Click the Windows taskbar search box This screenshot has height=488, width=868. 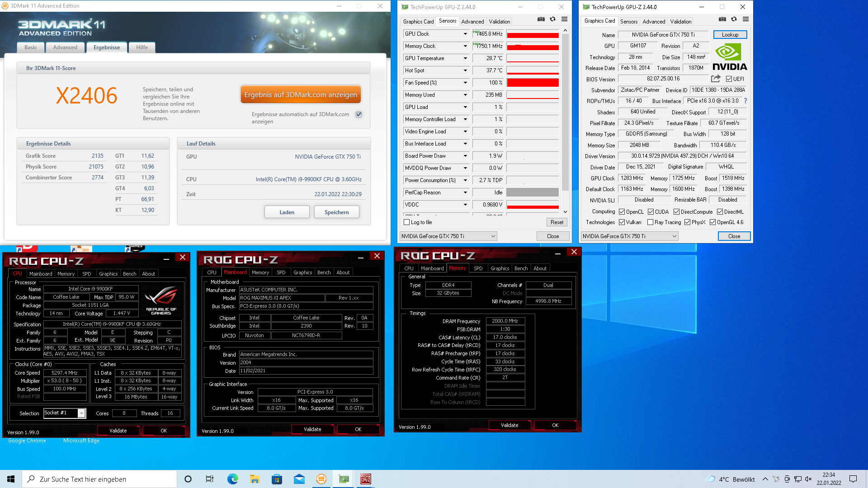pos(99,479)
